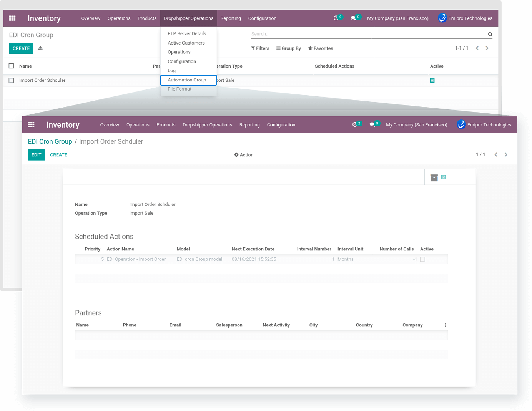Open the activities clock icon with badge 2
Image resolution: width=532 pixels, height=411 pixels.
[x=355, y=125]
